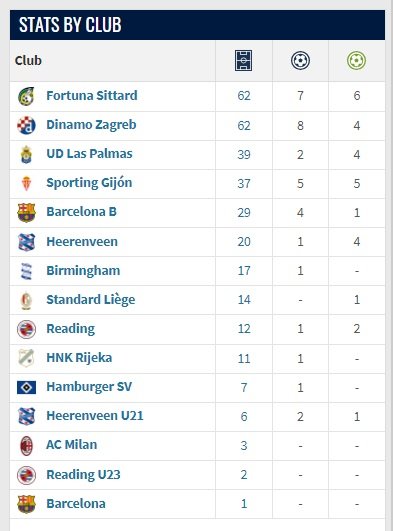Select the bottom Barcelona club link
The image size is (393, 531).
click(x=76, y=504)
